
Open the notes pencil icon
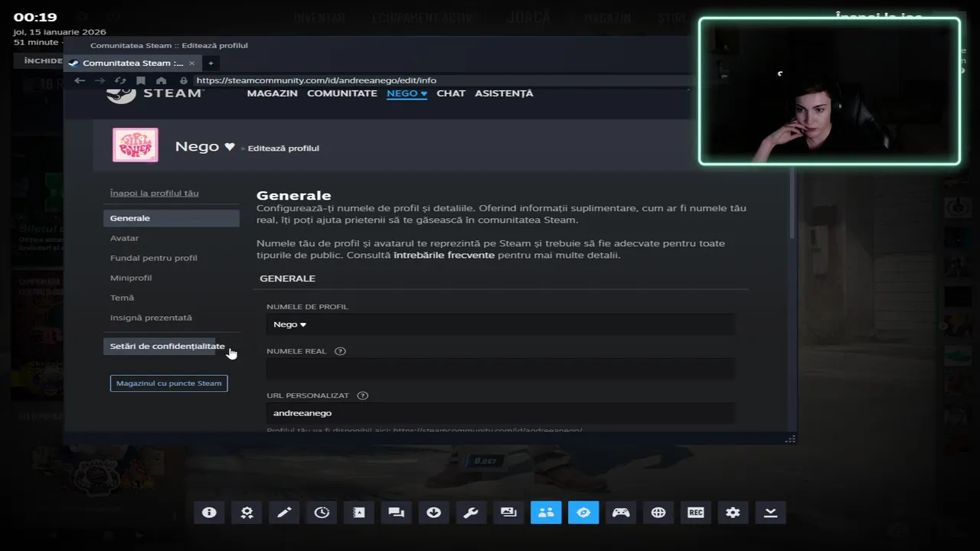tap(284, 513)
